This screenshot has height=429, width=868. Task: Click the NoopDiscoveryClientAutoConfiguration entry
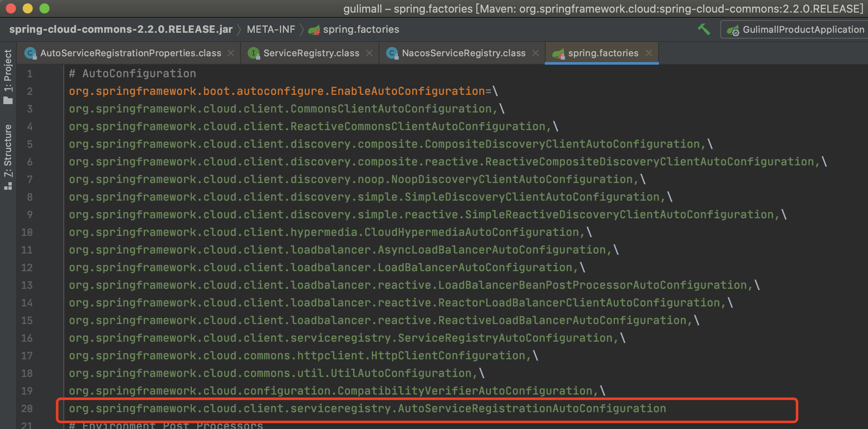(351, 179)
